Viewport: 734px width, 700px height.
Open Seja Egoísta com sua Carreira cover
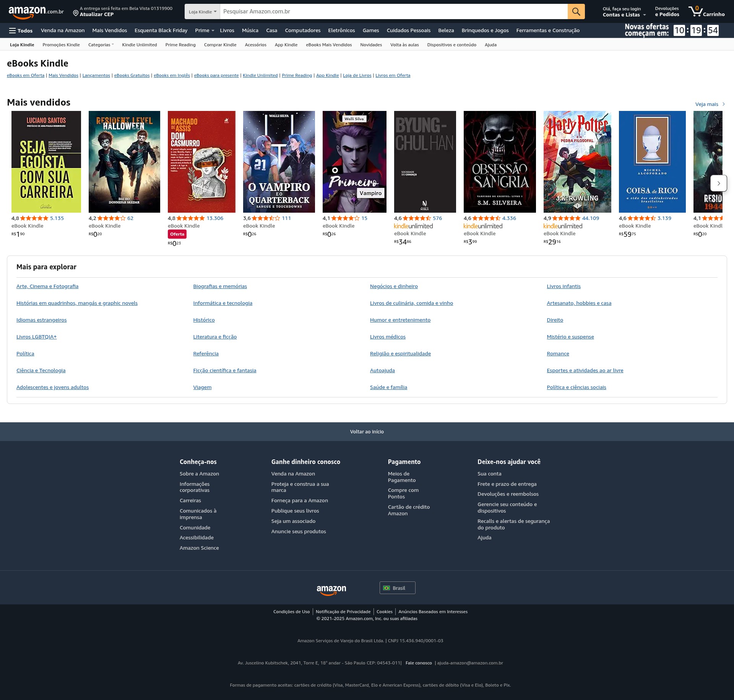(x=46, y=162)
